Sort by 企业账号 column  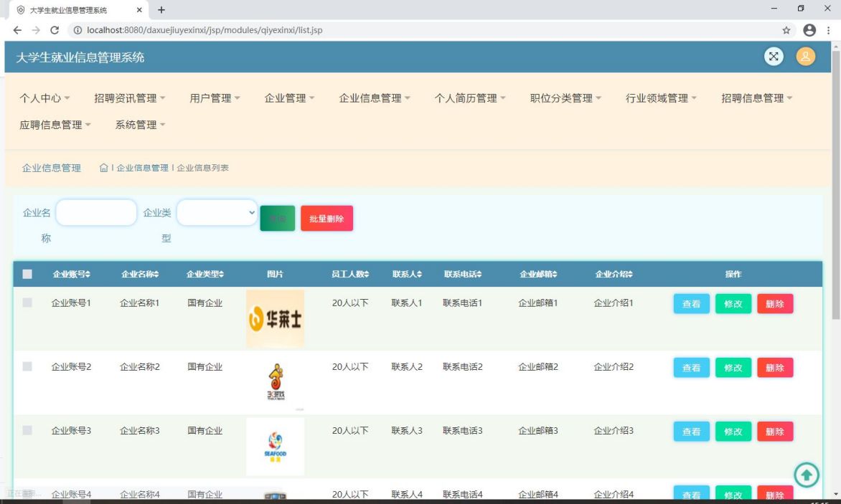71,274
